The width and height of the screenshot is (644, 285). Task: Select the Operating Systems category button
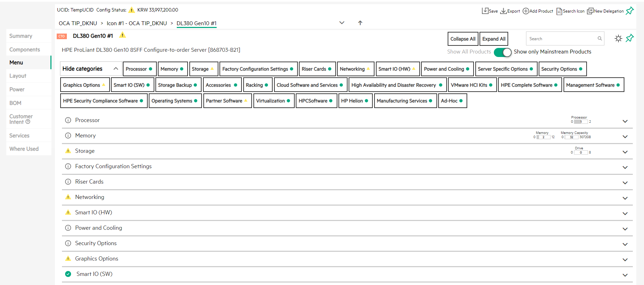(175, 101)
